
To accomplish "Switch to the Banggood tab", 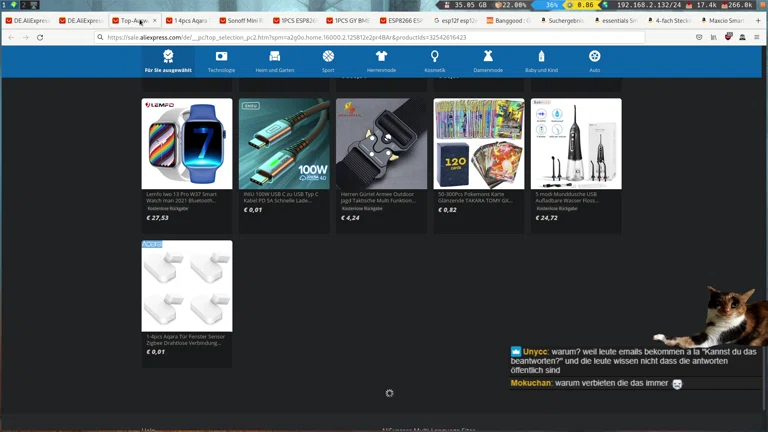I will click(x=509, y=21).
